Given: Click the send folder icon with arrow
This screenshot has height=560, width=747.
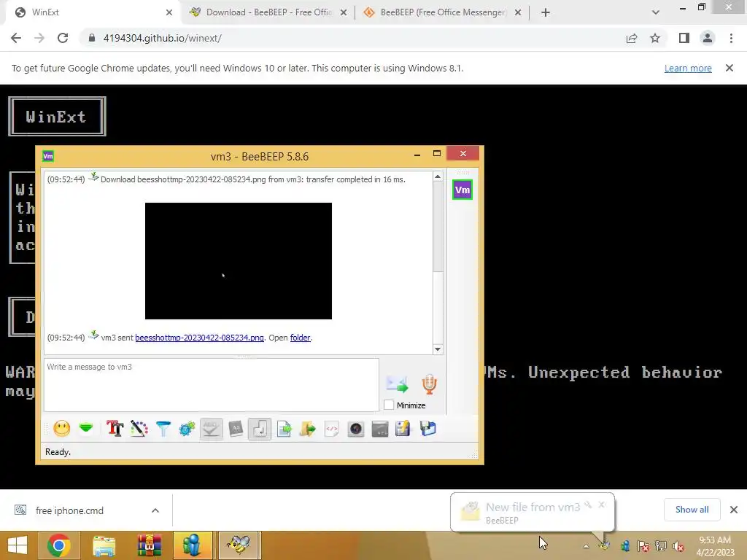Looking at the screenshot, I should (308, 429).
